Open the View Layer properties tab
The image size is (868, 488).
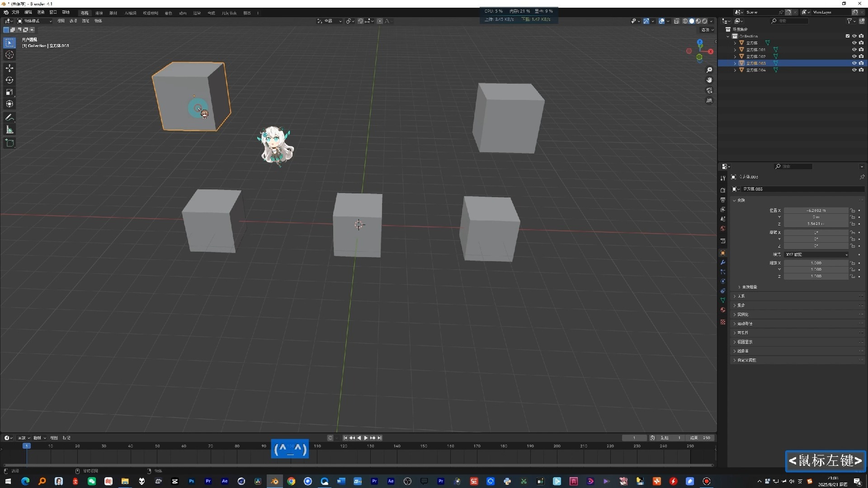coord(723,209)
